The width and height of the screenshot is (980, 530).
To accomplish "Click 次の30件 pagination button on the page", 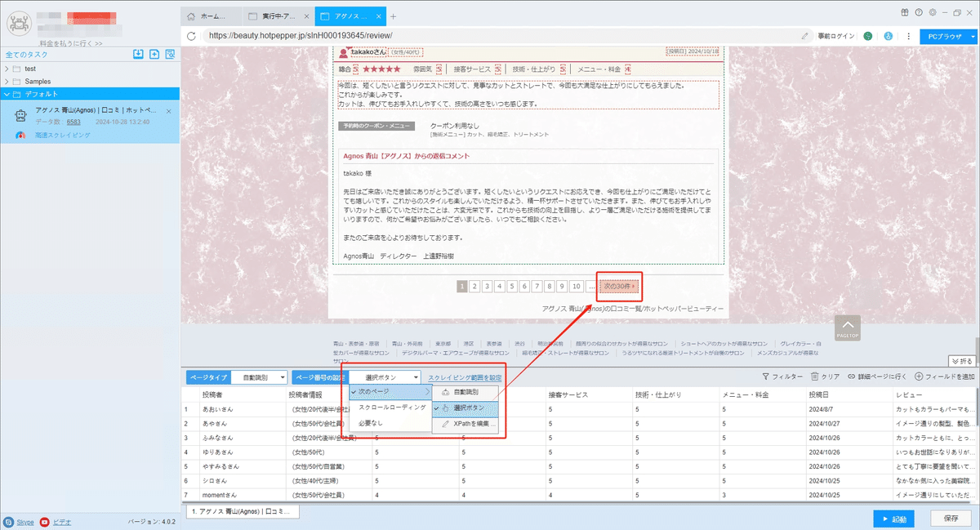I will (x=618, y=286).
